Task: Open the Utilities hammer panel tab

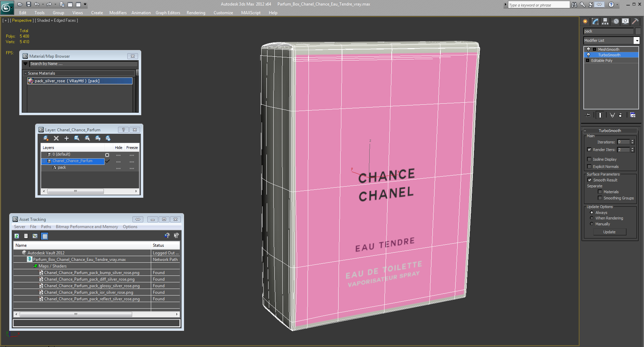Action: [x=635, y=21]
